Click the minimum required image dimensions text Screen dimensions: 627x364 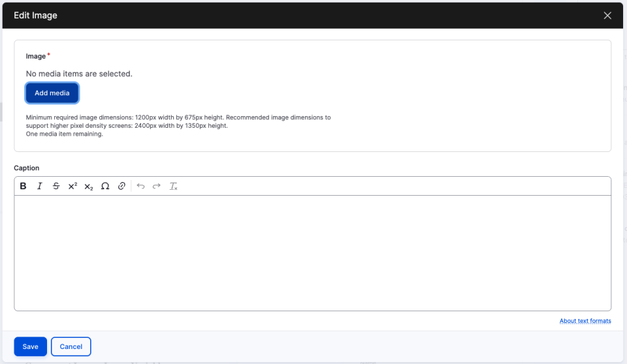(178, 121)
